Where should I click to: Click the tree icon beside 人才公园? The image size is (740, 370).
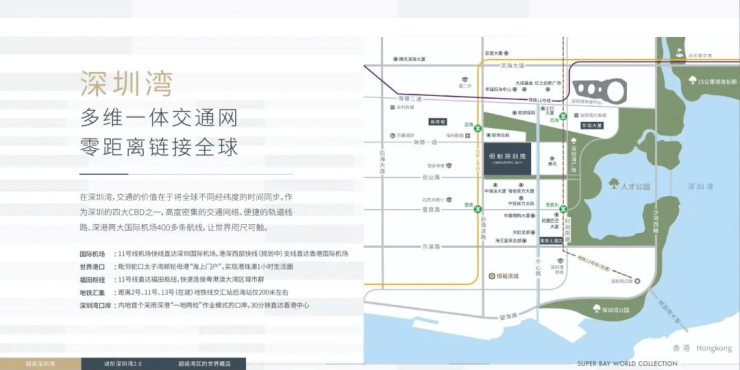click(614, 183)
